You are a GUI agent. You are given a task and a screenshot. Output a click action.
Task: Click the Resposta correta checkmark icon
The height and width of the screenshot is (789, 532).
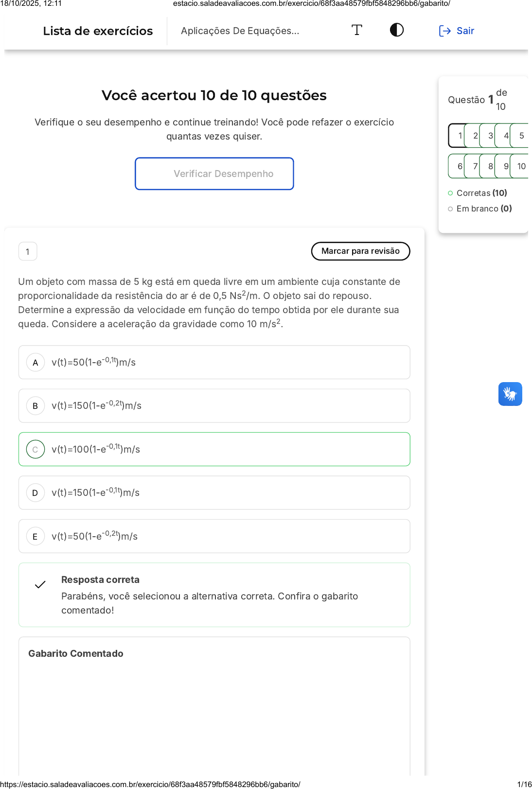40,584
